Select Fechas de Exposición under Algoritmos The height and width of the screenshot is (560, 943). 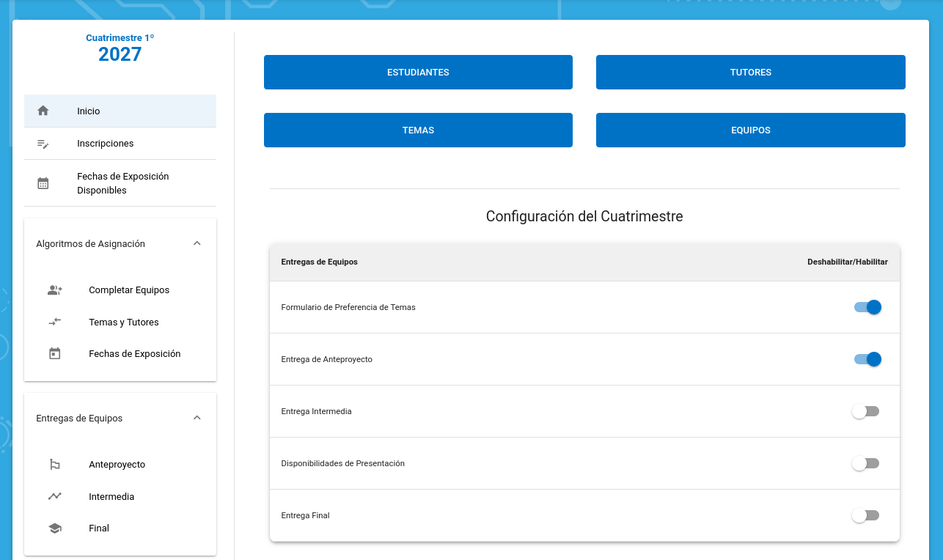point(134,354)
